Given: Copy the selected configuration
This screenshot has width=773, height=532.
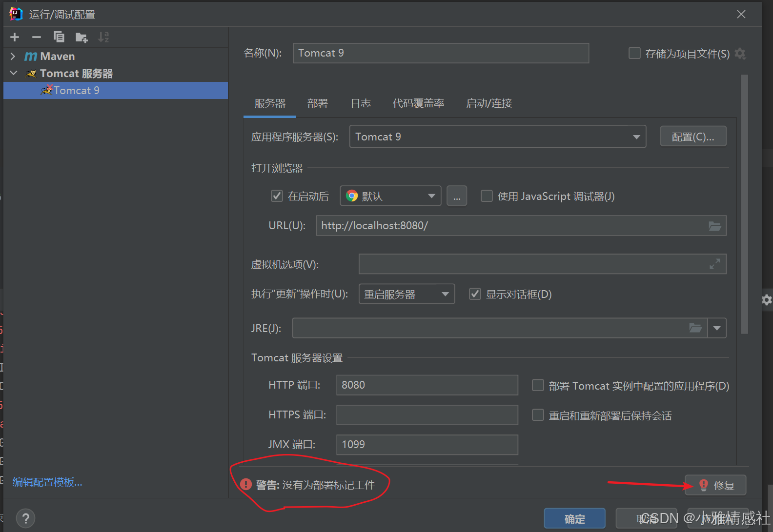Looking at the screenshot, I should coord(59,37).
